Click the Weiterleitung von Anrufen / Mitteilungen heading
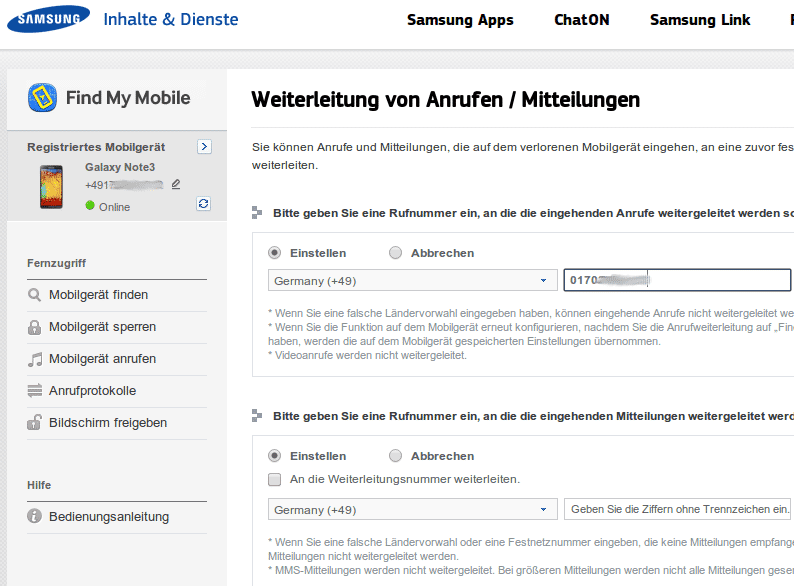The image size is (794, 586). [x=446, y=99]
